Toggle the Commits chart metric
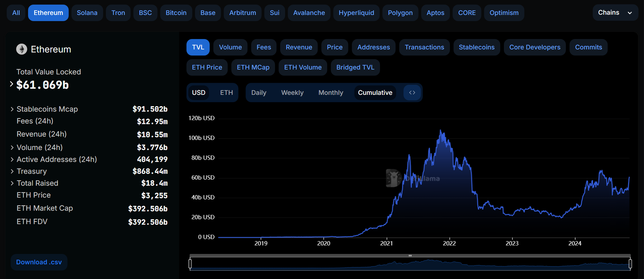 tap(588, 47)
